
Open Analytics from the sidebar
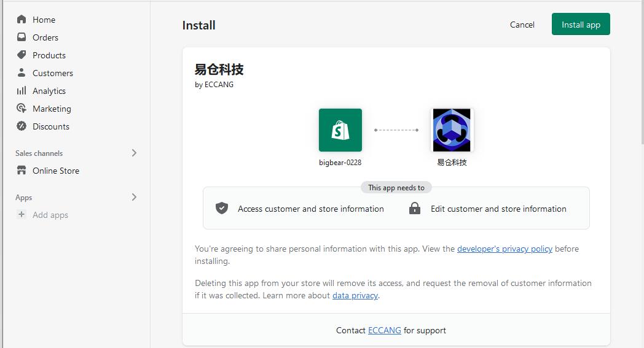[x=49, y=91]
